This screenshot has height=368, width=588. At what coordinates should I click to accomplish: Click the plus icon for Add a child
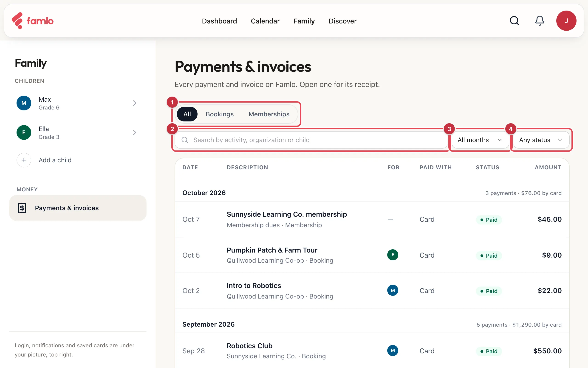[24, 160]
